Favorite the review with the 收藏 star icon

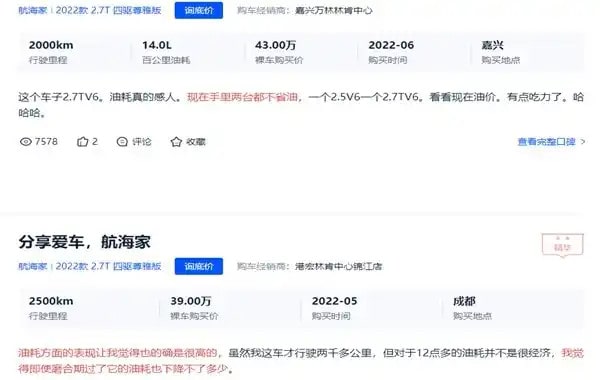point(176,142)
